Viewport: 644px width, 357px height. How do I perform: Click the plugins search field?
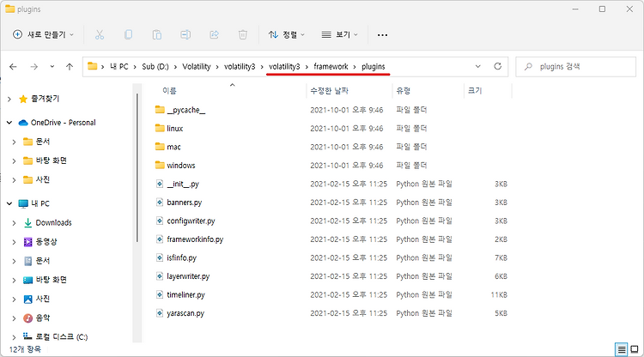(x=576, y=66)
